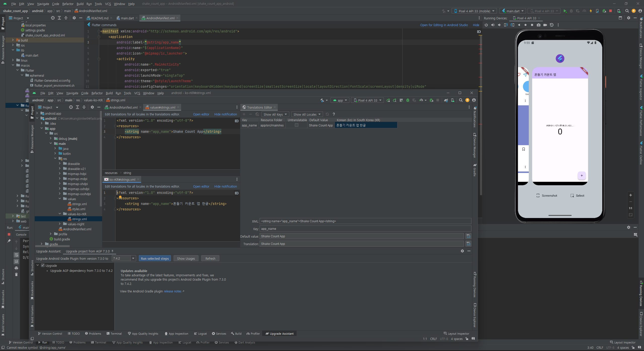Viewport: 644px width, 351px height.
Task: Open Show All Locales dropdown
Action: pyautogui.click(x=307, y=114)
